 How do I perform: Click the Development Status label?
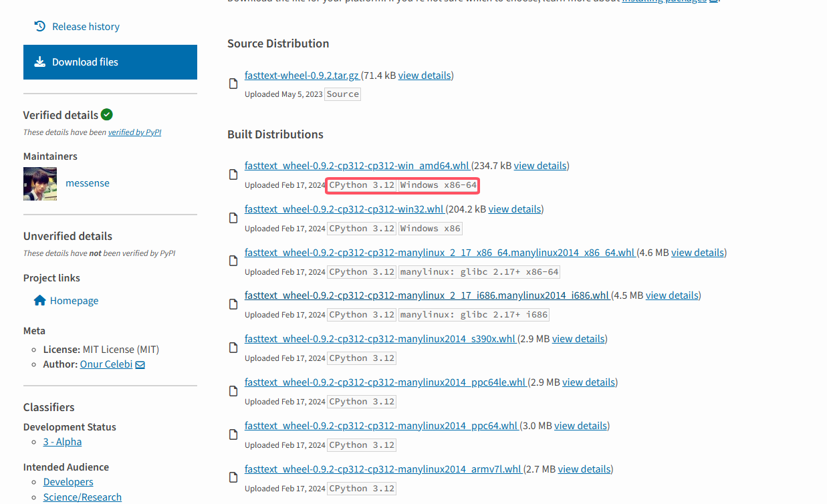coord(70,427)
